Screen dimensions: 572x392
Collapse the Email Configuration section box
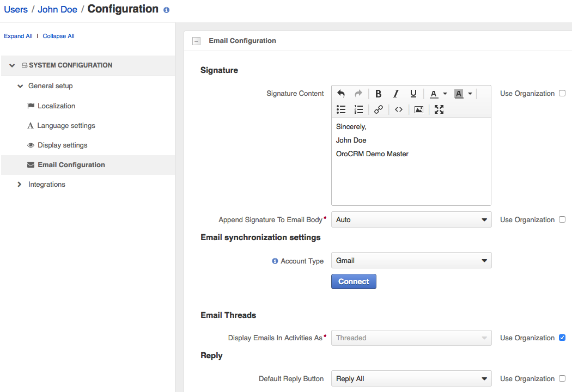click(196, 41)
